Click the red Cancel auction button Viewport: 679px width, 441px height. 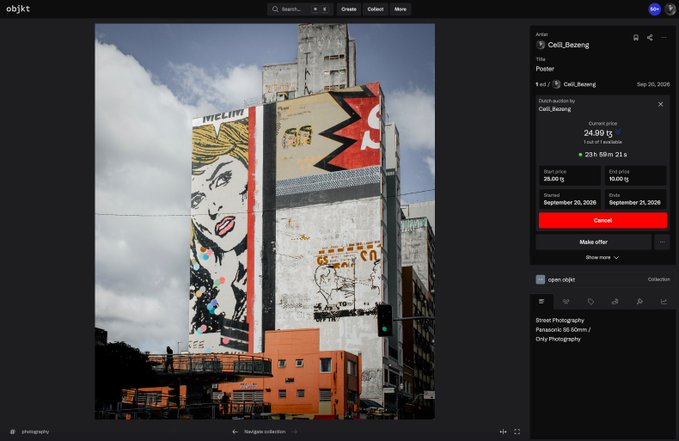[x=603, y=220]
